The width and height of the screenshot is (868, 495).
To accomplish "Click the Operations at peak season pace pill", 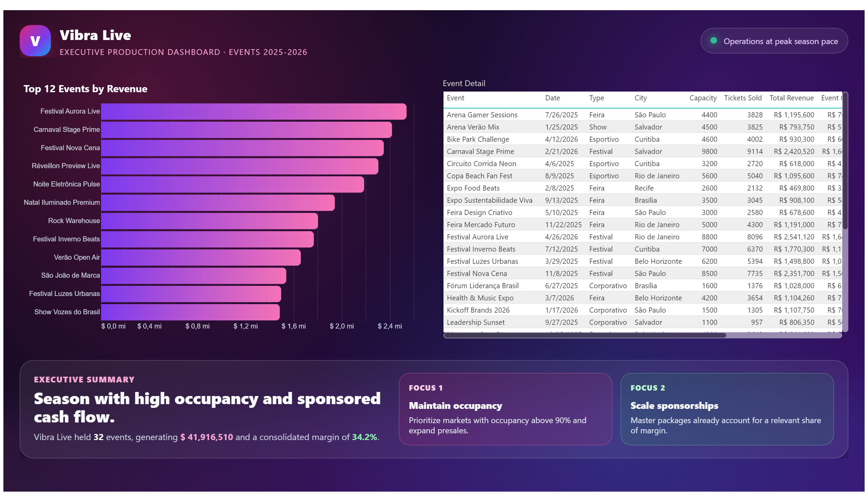I will click(x=774, y=41).
